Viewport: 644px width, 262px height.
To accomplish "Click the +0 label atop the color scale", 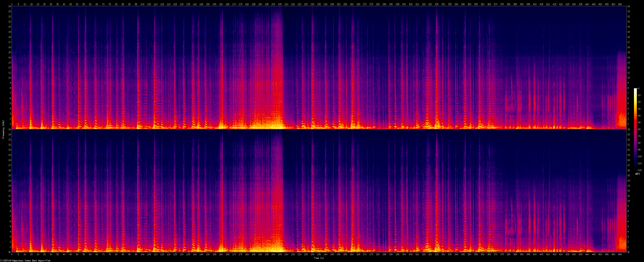I will [x=638, y=88].
